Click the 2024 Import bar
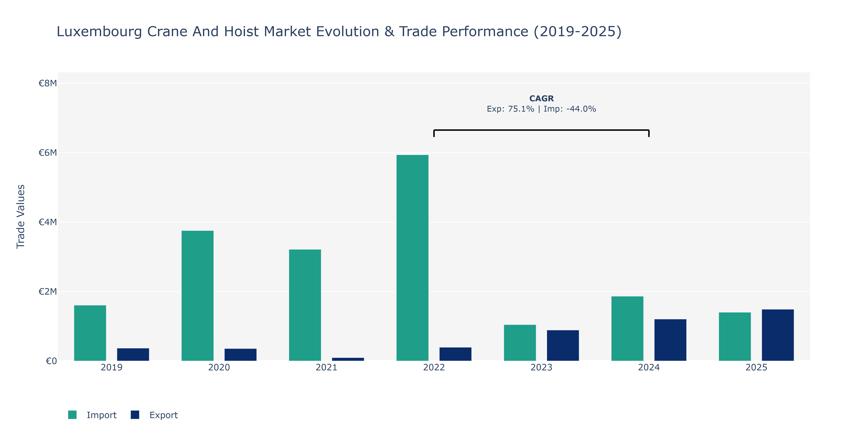The width and height of the screenshot is (868, 434). pyautogui.click(x=627, y=329)
